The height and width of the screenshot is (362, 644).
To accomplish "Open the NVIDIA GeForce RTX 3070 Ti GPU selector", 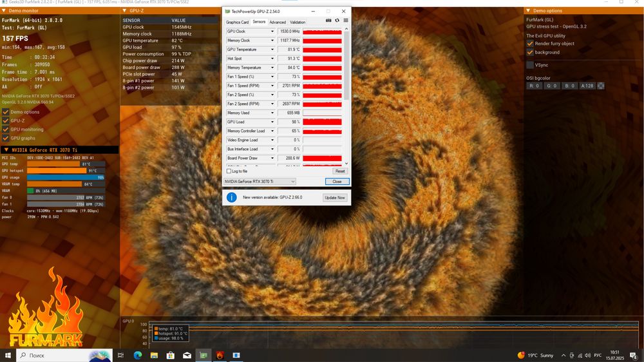I will coord(260,181).
